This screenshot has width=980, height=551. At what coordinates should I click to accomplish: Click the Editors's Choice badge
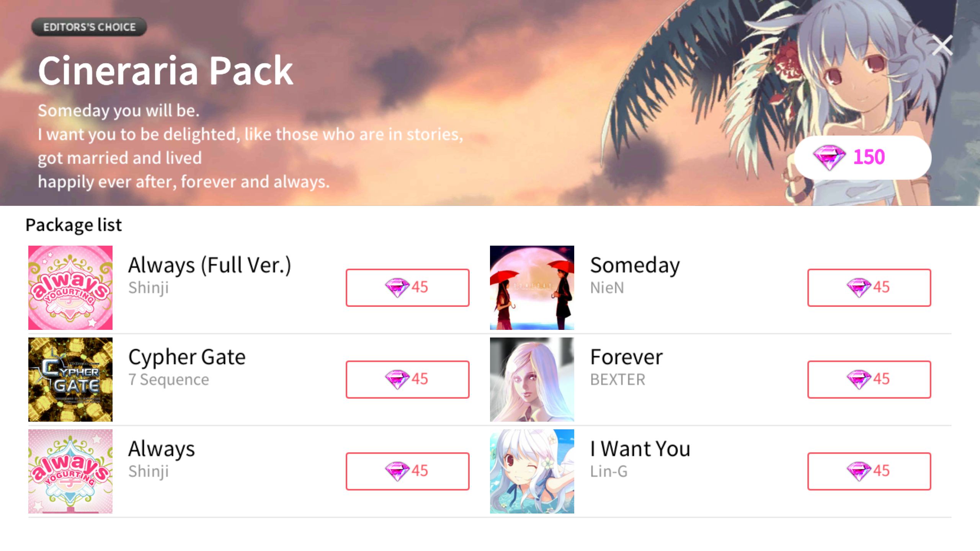pos(89,27)
